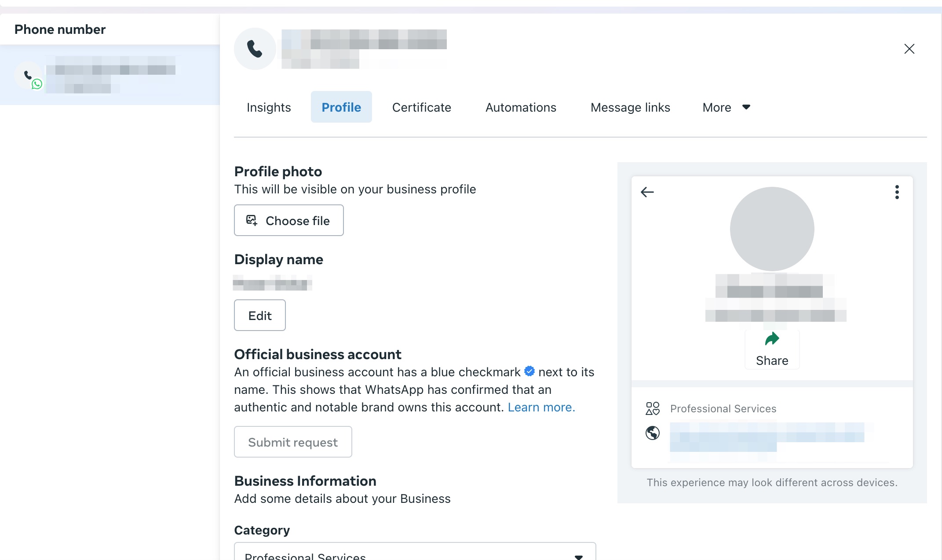
Task: Click the Choose file button
Action: click(x=289, y=220)
